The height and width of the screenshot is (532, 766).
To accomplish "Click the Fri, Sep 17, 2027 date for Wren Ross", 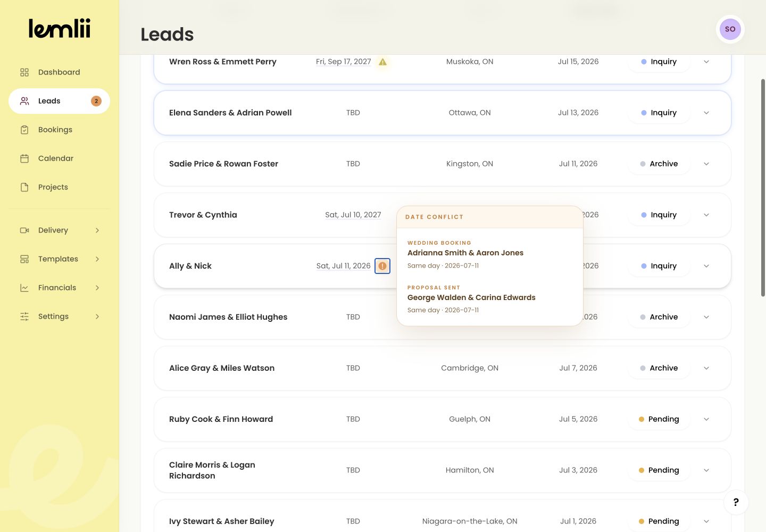I will (x=343, y=62).
